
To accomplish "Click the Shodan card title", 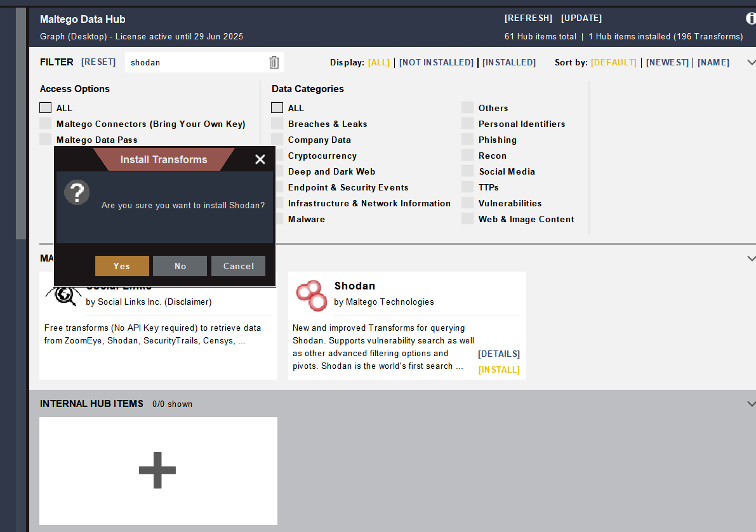I will click(355, 286).
